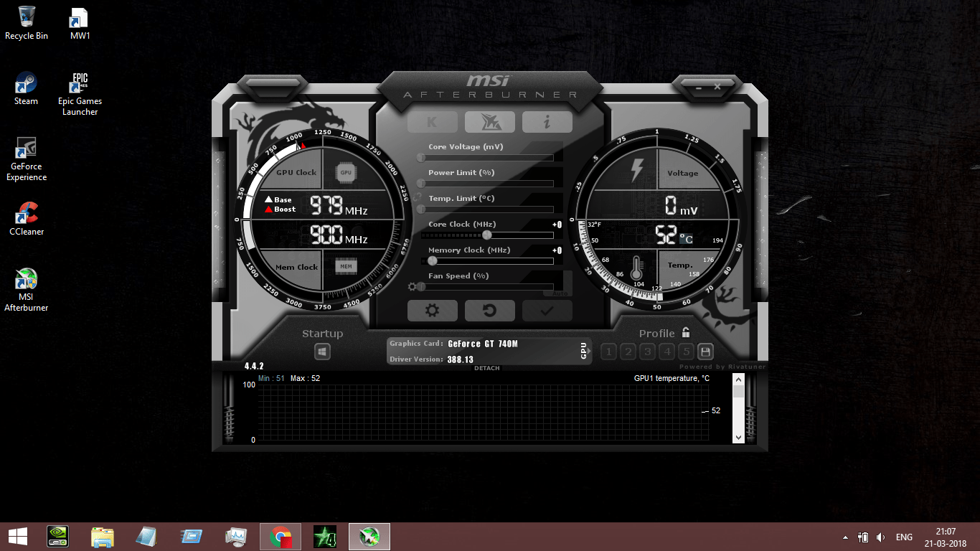
Task: Open fan settings via the small fan gear icon
Action: click(413, 287)
